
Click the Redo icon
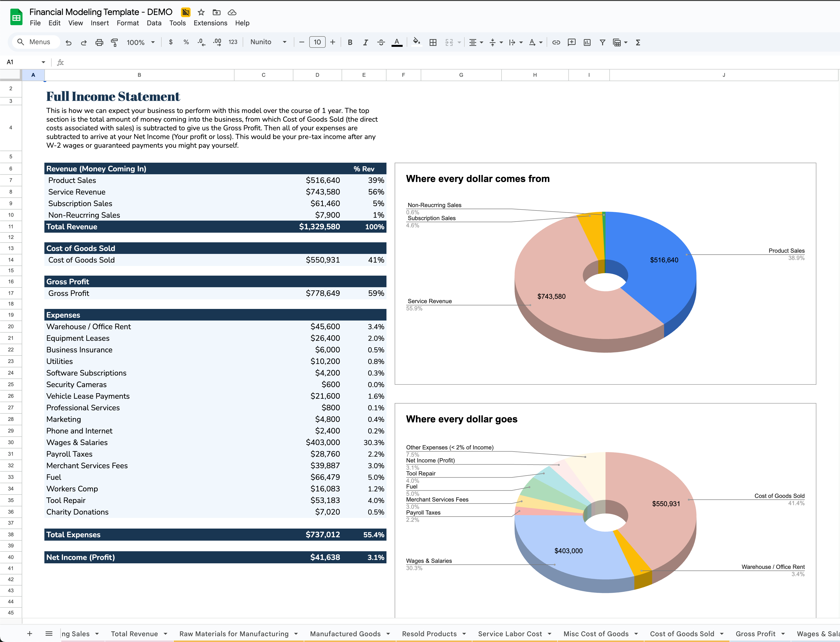[84, 42]
